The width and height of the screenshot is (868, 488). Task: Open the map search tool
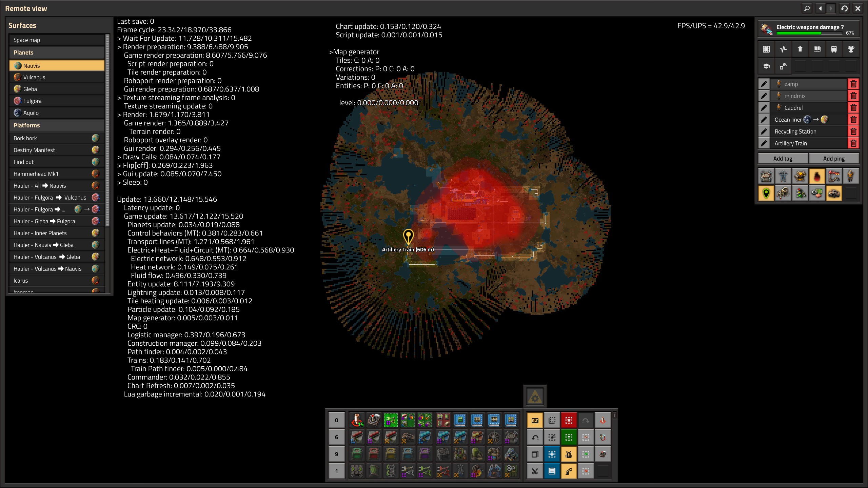point(807,8)
